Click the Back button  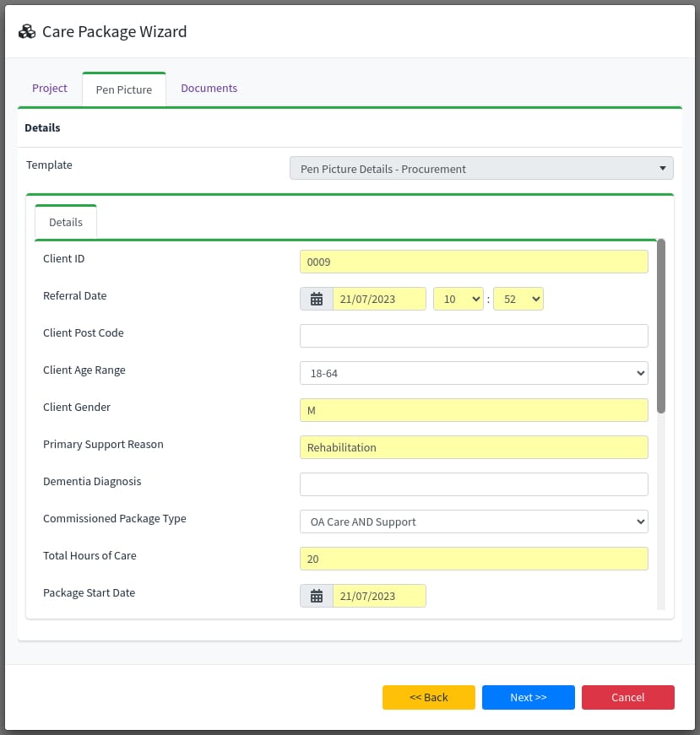click(x=428, y=697)
